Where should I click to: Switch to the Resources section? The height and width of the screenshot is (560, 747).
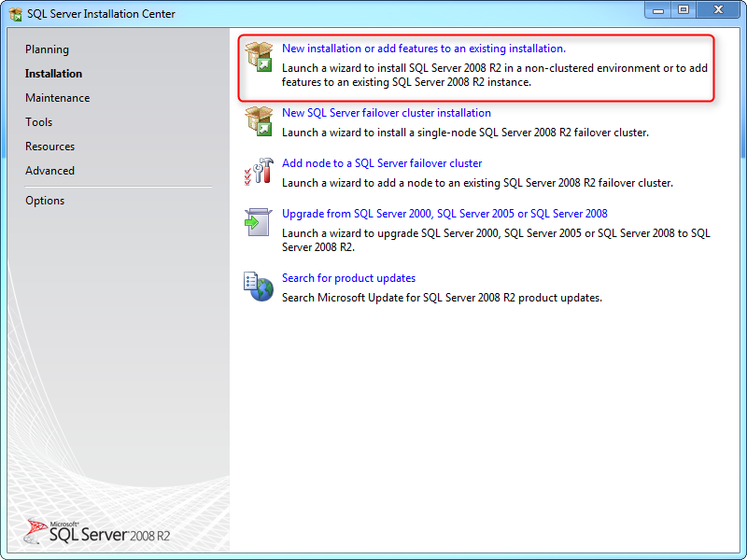tap(50, 147)
